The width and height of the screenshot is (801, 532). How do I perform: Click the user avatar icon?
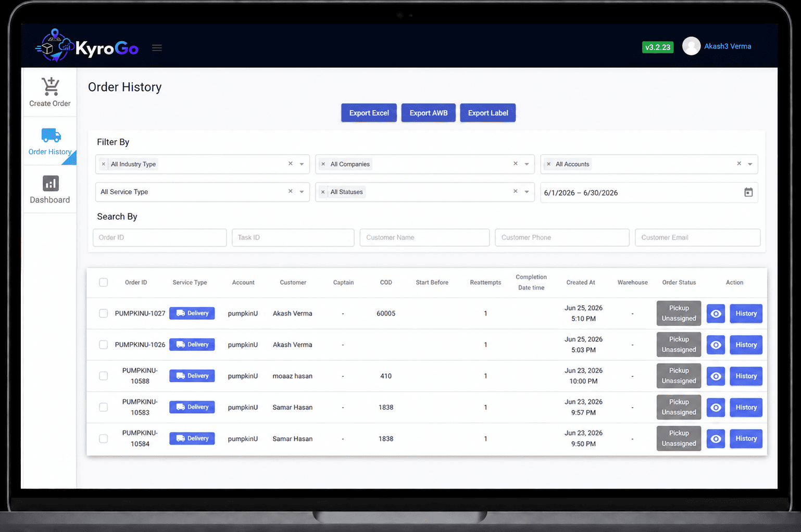691,46
